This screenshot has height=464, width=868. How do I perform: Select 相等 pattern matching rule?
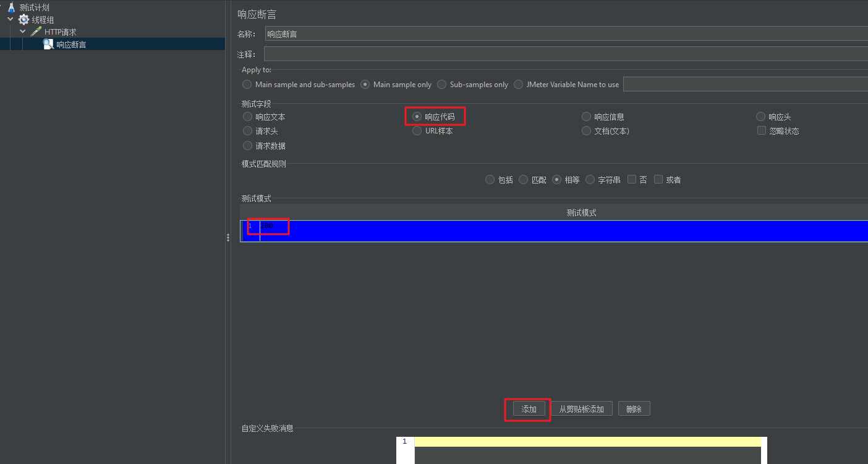(x=566, y=180)
